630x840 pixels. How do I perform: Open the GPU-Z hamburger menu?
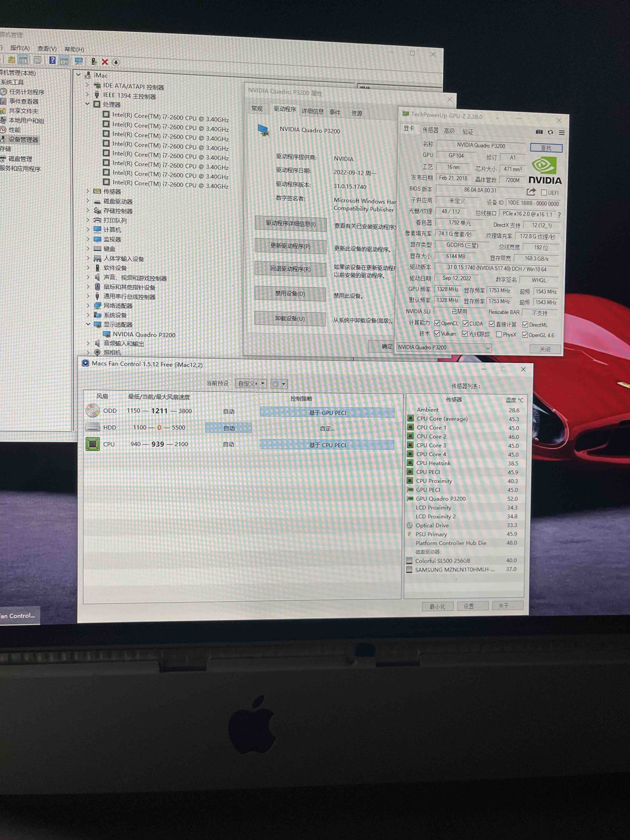(x=562, y=133)
